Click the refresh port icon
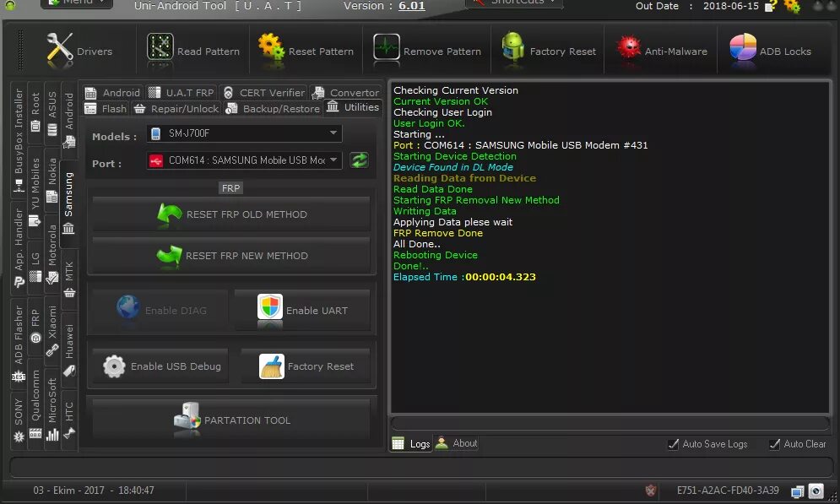 [359, 160]
